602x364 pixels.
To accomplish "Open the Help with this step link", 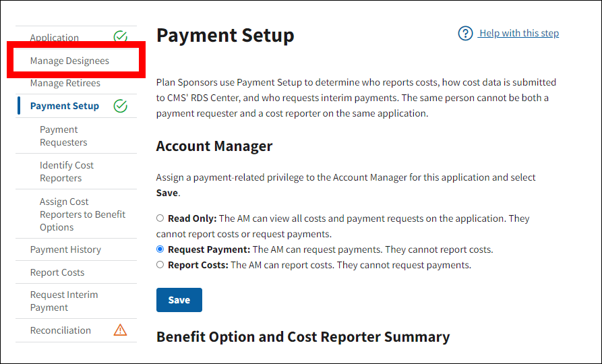I will point(518,33).
